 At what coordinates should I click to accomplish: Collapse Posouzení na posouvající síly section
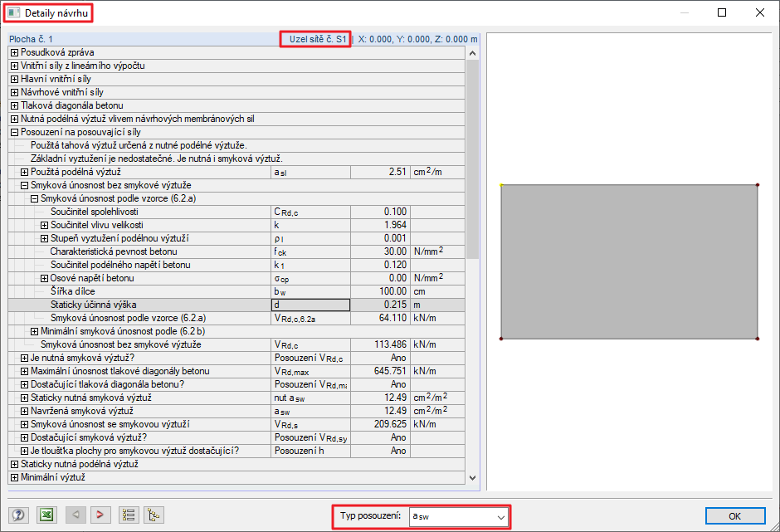coord(14,132)
